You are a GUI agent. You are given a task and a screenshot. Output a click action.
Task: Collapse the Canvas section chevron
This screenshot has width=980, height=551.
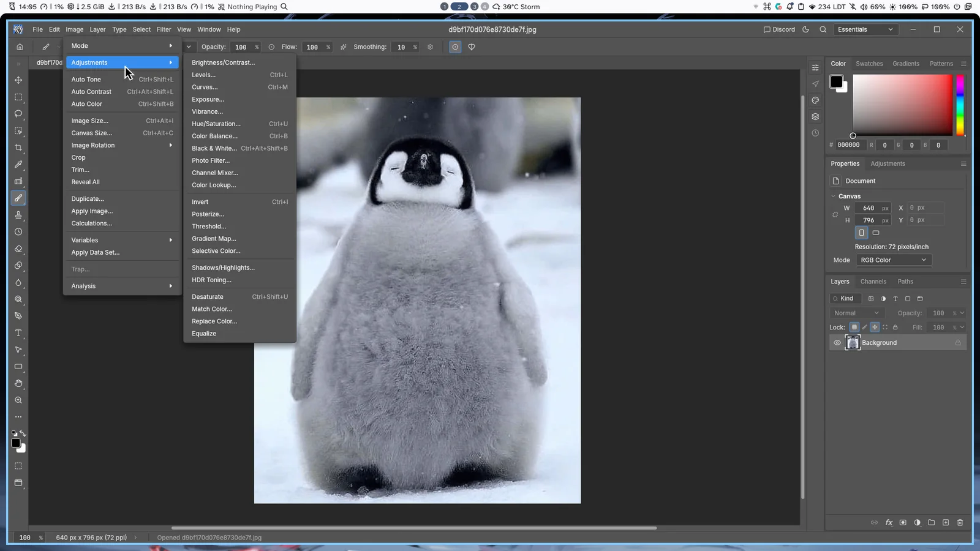click(833, 197)
